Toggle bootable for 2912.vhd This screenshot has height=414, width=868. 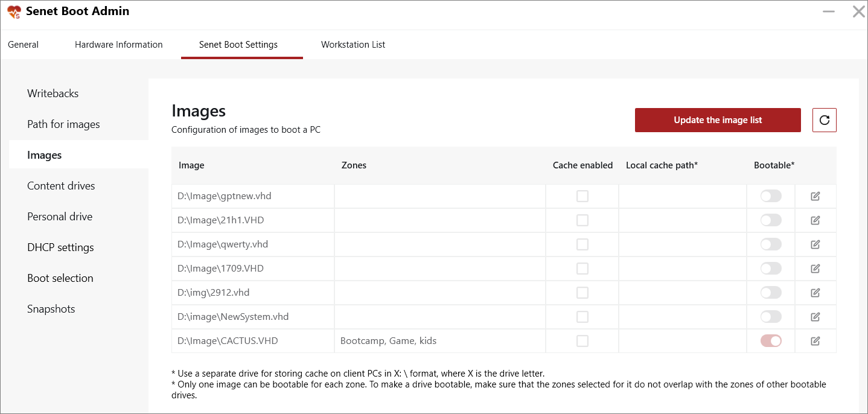(x=771, y=293)
